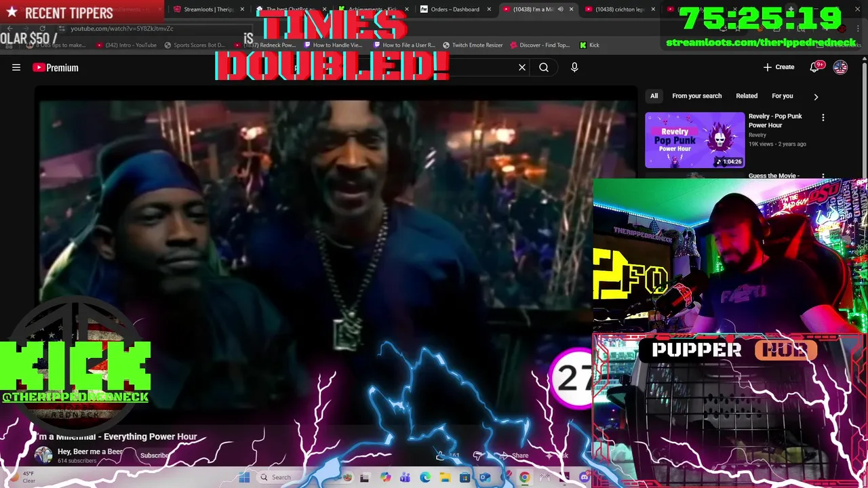Select the Related filter chip
Viewport: 868px width, 488px height.
coord(747,96)
